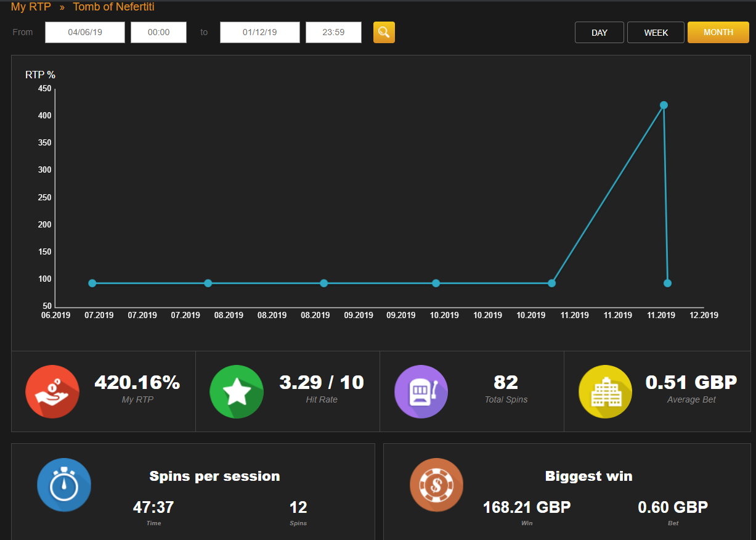Click the 12.2019 axis label

pos(704,315)
